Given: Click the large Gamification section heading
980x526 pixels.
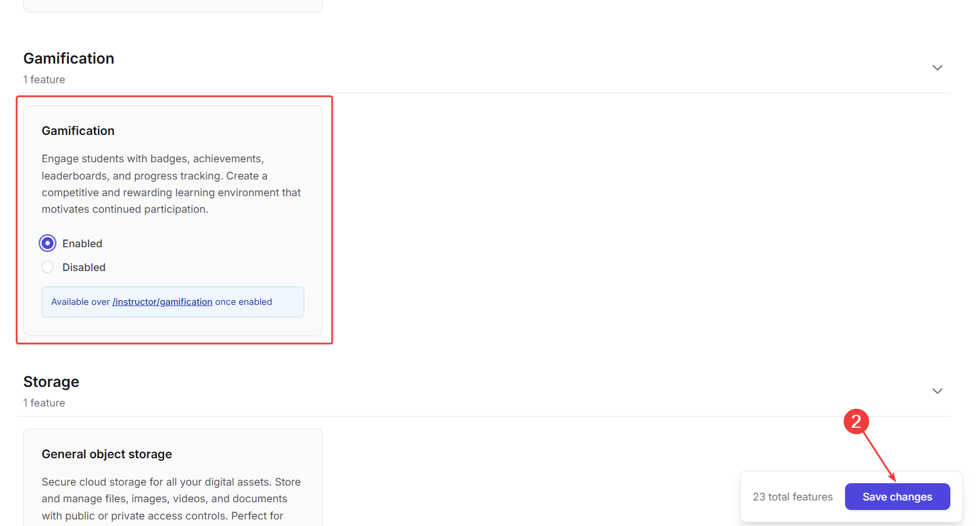Looking at the screenshot, I should (69, 59).
